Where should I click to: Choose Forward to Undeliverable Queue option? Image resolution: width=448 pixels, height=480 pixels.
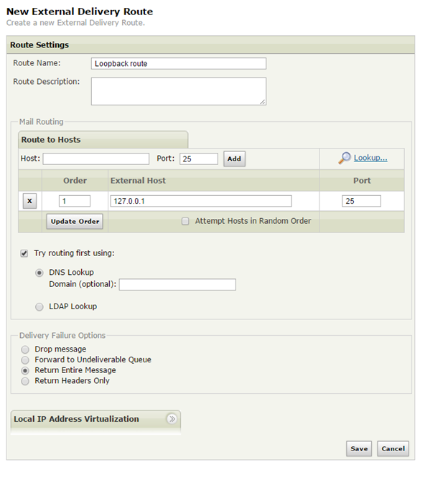pyautogui.click(x=25, y=359)
